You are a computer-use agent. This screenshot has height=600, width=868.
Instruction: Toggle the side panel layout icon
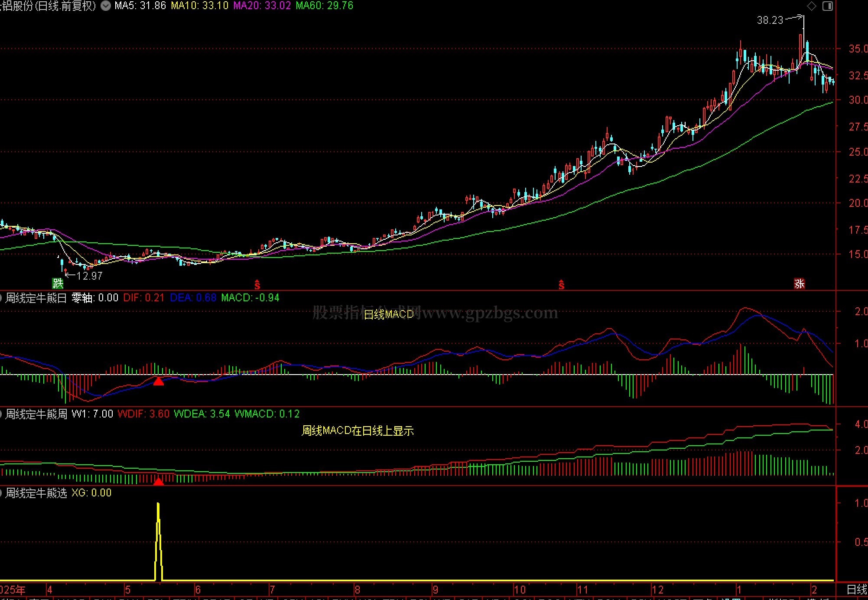(828, 6)
